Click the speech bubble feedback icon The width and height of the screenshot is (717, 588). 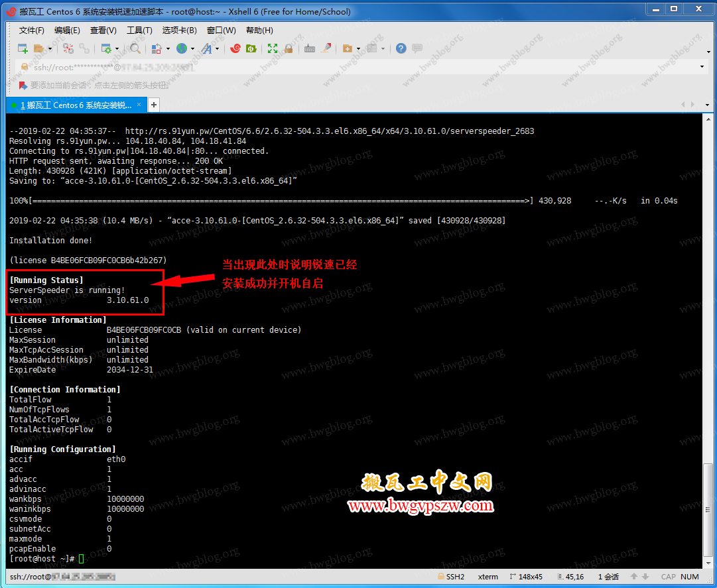coord(417,48)
